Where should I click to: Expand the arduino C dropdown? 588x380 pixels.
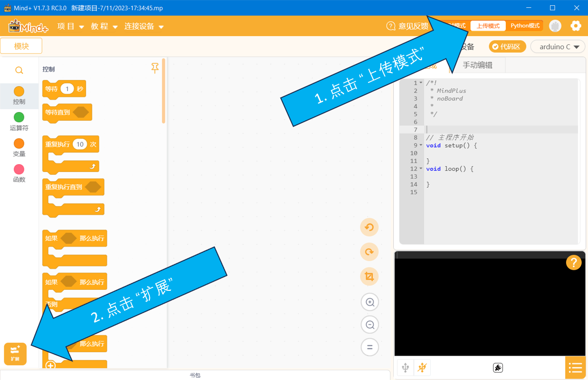557,47
